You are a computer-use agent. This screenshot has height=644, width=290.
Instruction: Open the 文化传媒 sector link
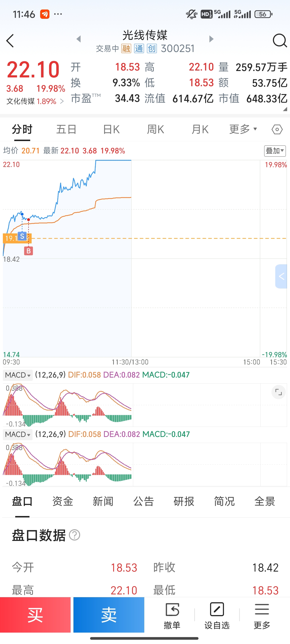pos(35,101)
